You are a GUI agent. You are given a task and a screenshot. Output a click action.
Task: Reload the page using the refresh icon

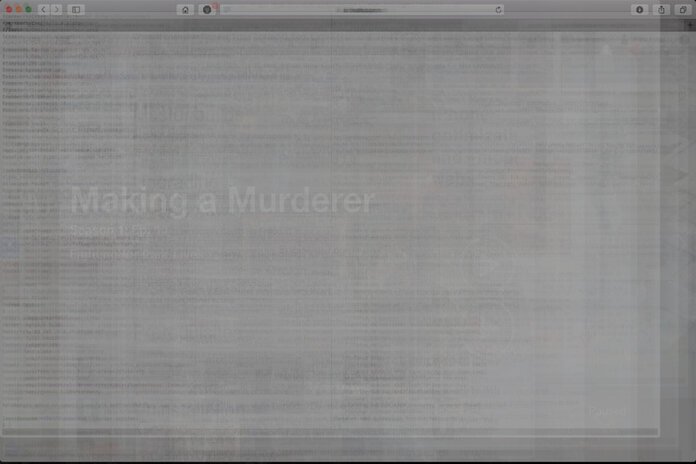[x=498, y=10]
